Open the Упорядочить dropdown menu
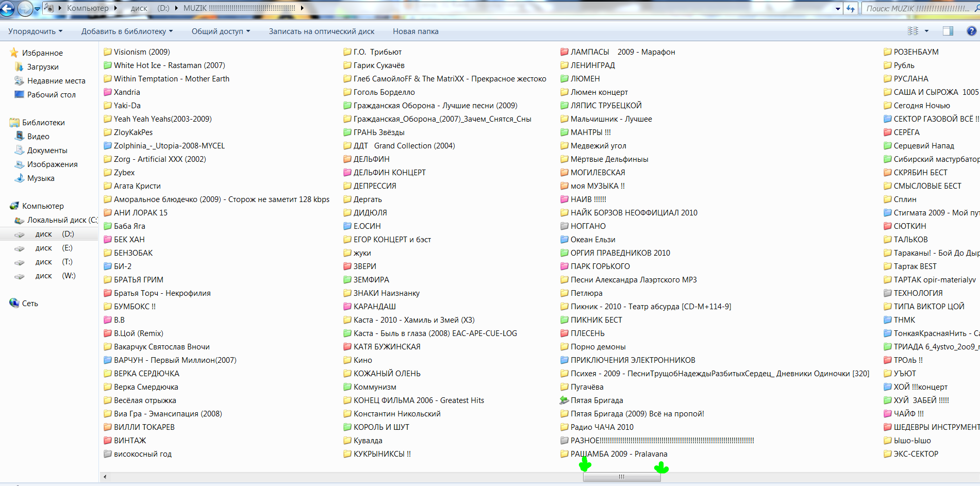 click(35, 31)
